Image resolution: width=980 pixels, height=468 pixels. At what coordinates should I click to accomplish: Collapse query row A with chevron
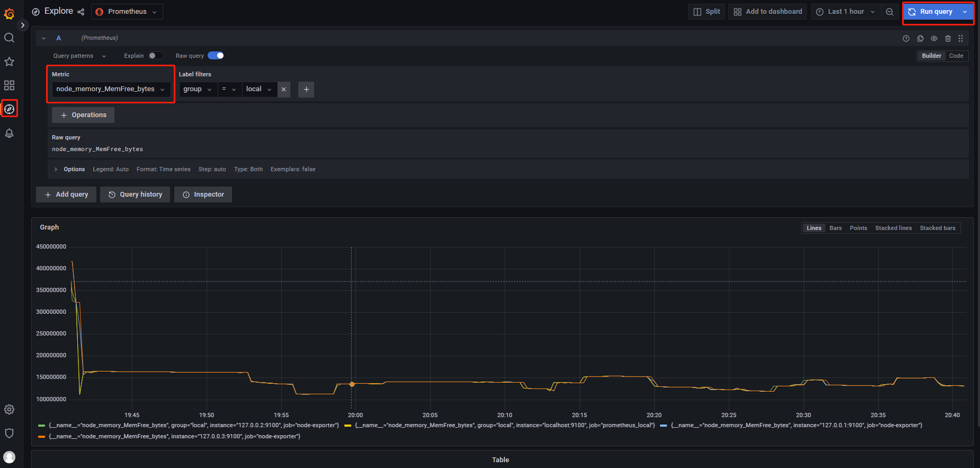[x=43, y=38]
